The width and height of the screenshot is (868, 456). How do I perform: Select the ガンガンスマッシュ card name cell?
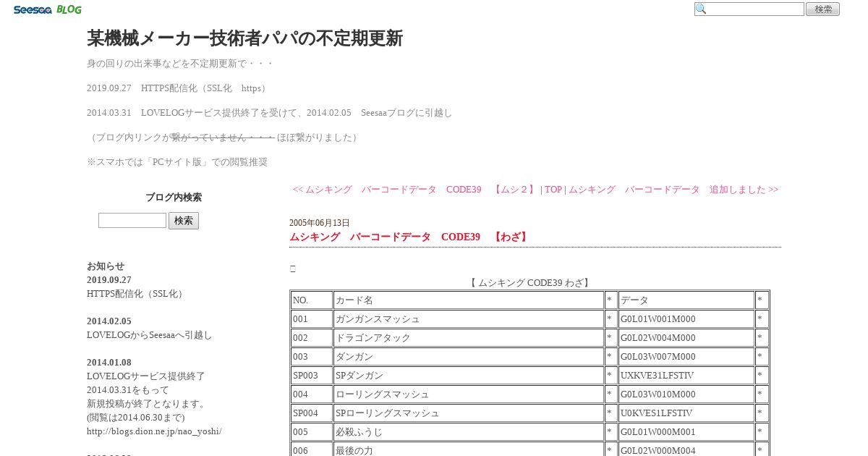click(x=469, y=319)
